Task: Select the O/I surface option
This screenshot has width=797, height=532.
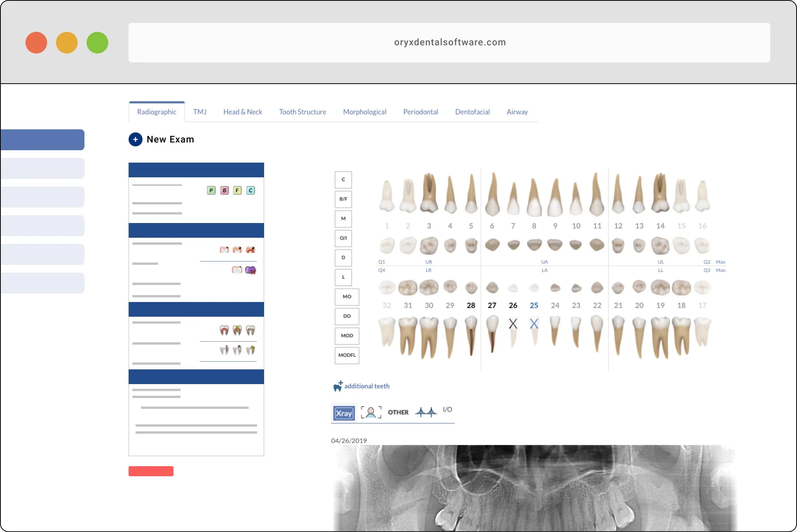Action: (x=343, y=238)
